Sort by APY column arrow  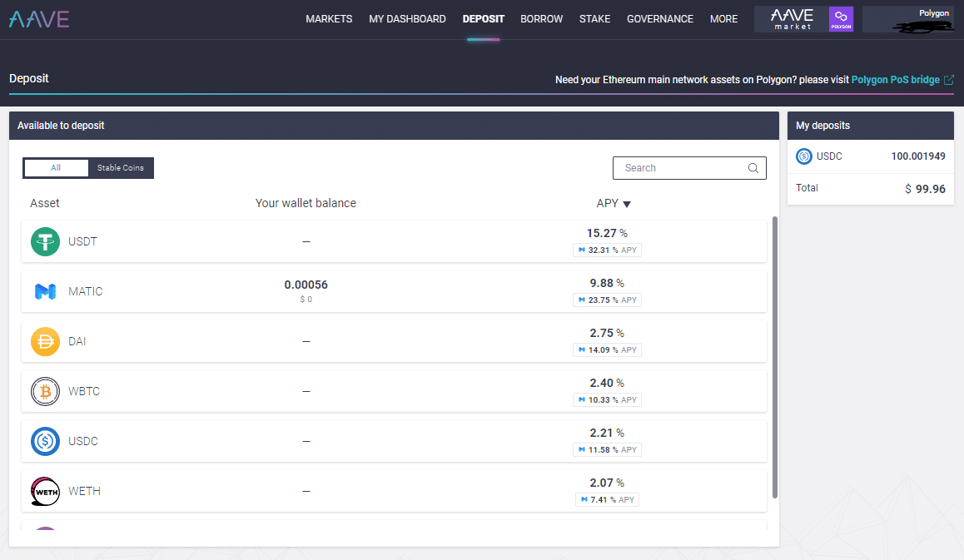pyautogui.click(x=627, y=204)
